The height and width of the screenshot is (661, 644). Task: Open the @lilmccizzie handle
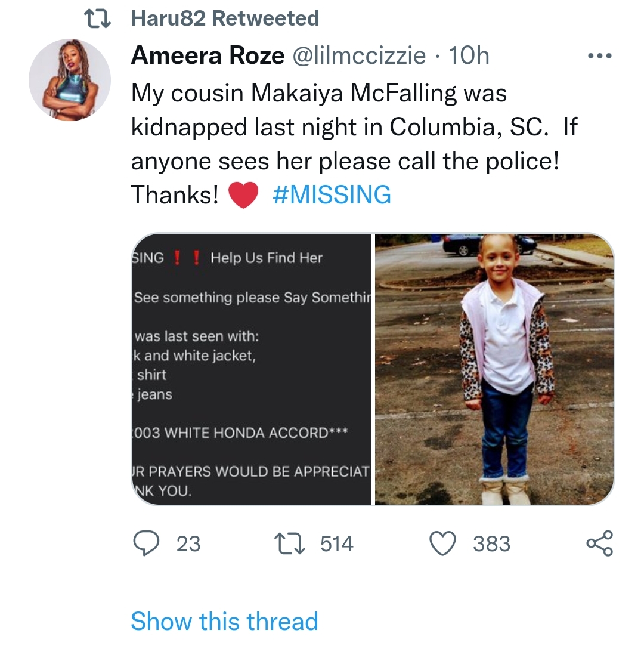[x=358, y=56]
